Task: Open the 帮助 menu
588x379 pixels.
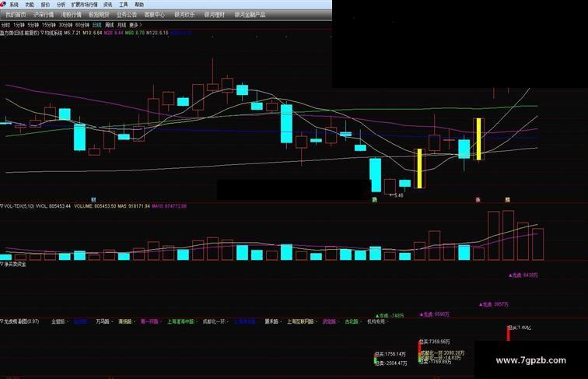Action: click(139, 5)
